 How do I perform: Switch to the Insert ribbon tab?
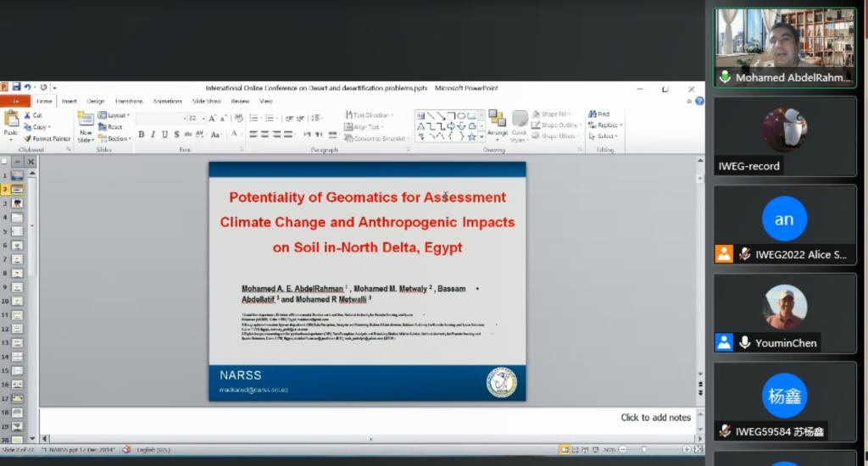(69, 101)
